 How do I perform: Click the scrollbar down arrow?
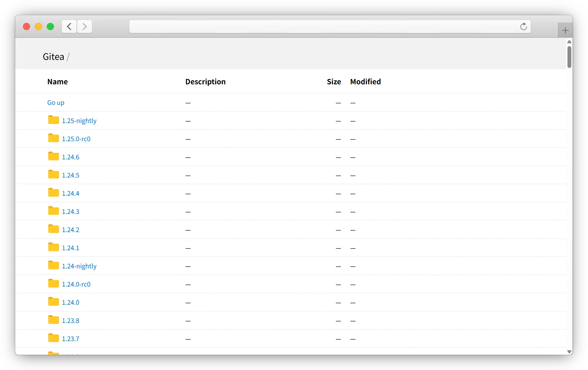click(569, 352)
